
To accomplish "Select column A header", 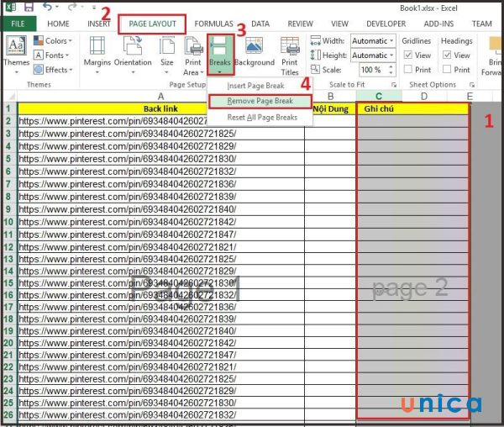I will pyautogui.click(x=160, y=96).
